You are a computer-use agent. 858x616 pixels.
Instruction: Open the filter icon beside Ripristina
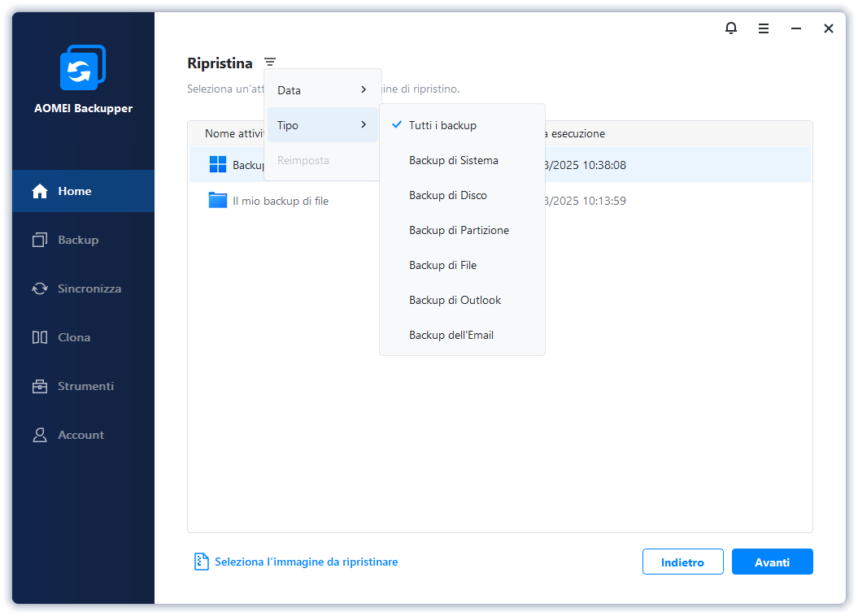(270, 63)
